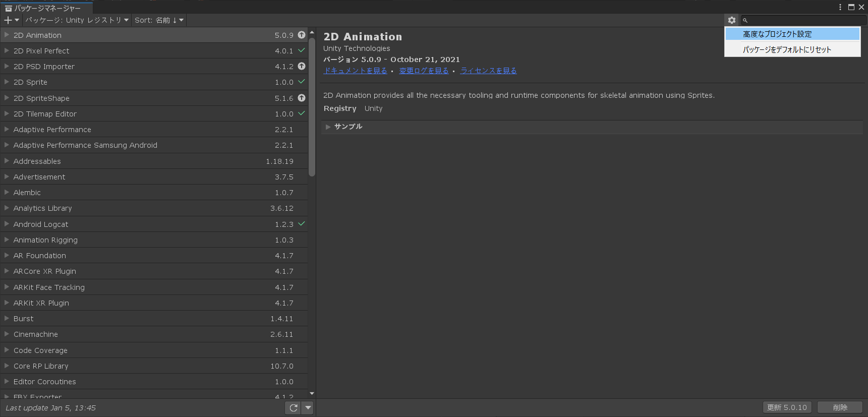Expand the サンプル section
This screenshot has height=417, width=868.
pyautogui.click(x=328, y=127)
